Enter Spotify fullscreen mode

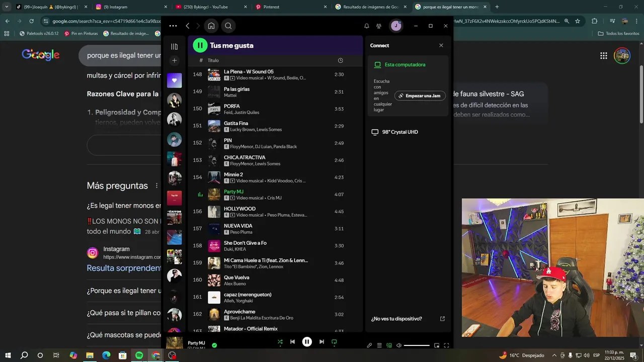click(446, 345)
